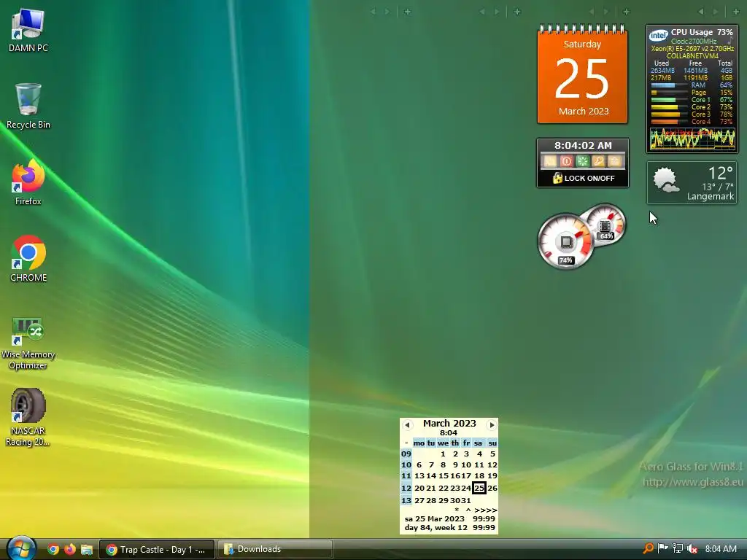Open the file explorer quick launch icon

87,549
